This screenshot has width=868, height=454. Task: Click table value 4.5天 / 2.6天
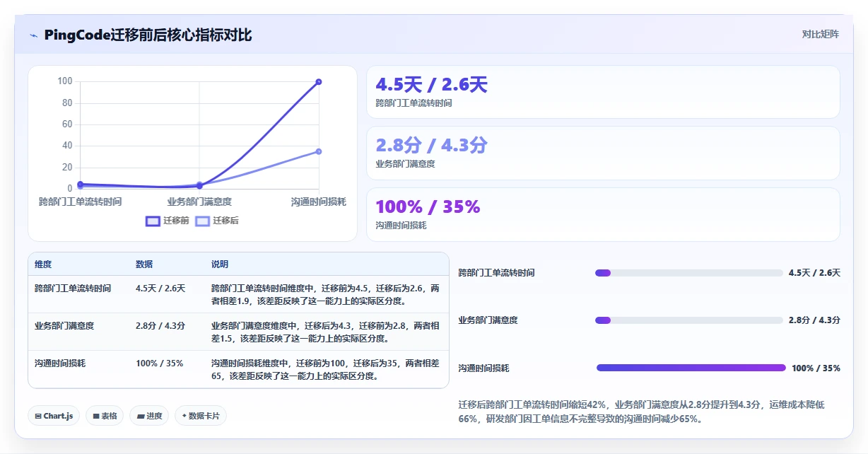pyautogui.click(x=160, y=289)
